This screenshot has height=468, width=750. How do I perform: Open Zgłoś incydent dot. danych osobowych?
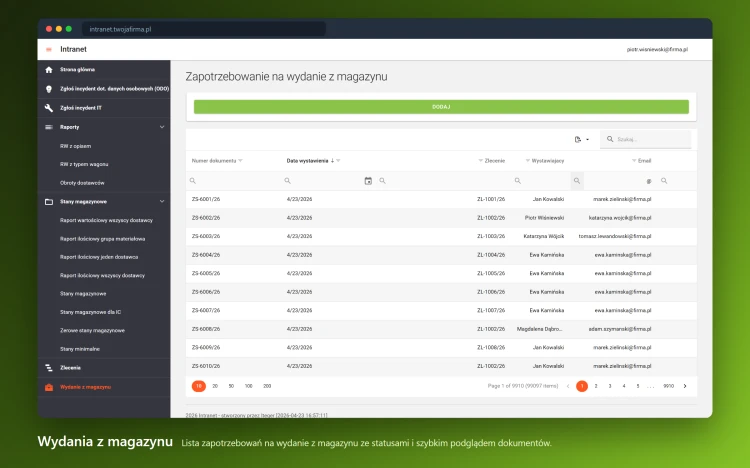pos(114,89)
